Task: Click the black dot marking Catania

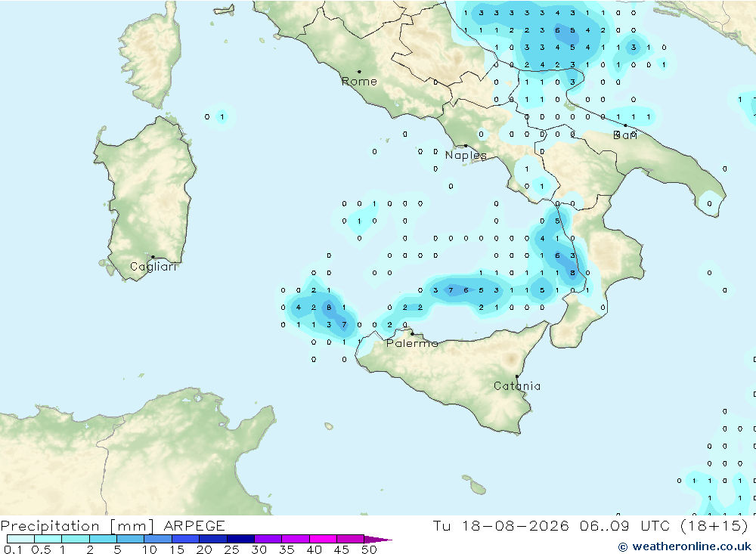Action: click(x=517, y=376)
